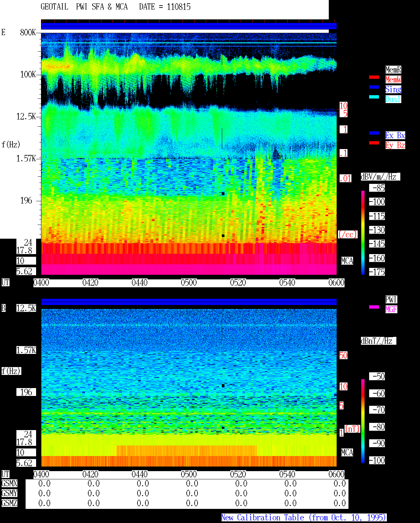
Task: Click the blue Ex Bx legend swatch
Action: (374, 133)
